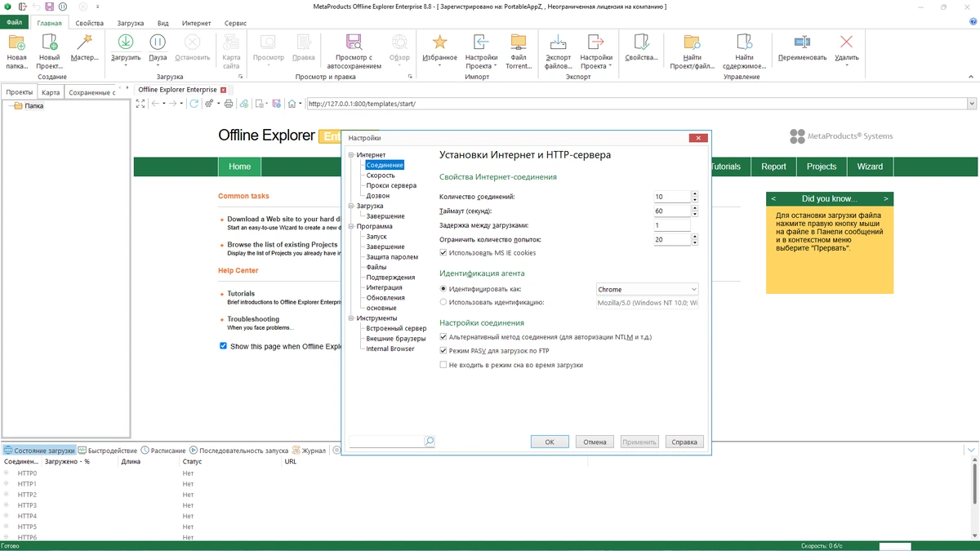The width and height of the screenshot is (980, 551).
Task: Click next arrow in Did you know box
Action: coord(885,198)
